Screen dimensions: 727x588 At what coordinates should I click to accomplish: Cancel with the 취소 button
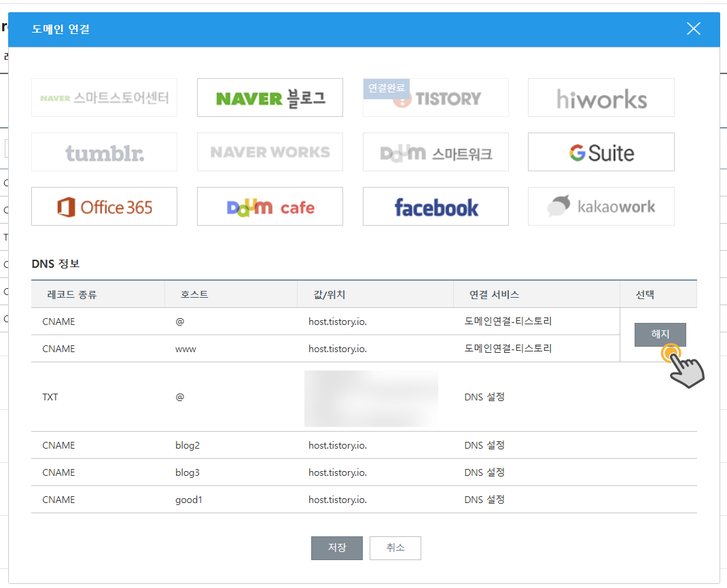click(x=395, y=548)
